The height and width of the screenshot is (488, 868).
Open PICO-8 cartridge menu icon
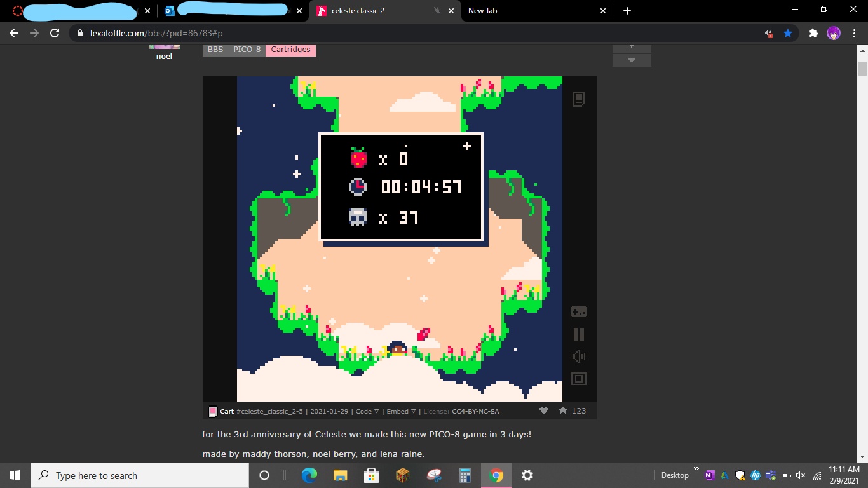578,99
